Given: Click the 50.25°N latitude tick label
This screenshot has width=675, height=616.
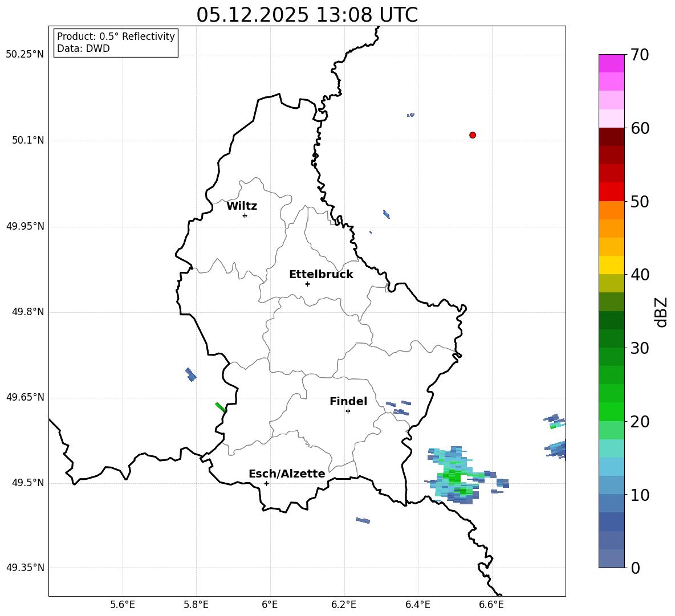Looking at the screenshot, I should (25, 55).
